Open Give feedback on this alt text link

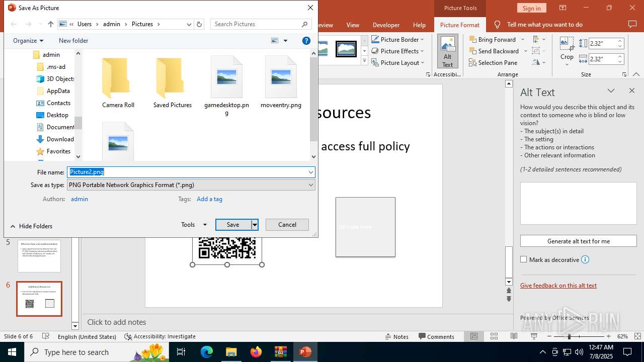click(558, 285)
